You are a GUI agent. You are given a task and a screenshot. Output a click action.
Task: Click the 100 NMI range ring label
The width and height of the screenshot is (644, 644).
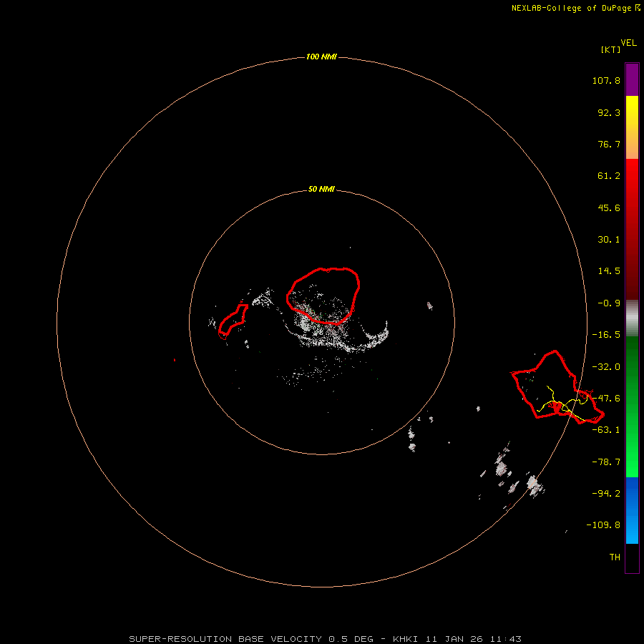click(x=321, y=57)
